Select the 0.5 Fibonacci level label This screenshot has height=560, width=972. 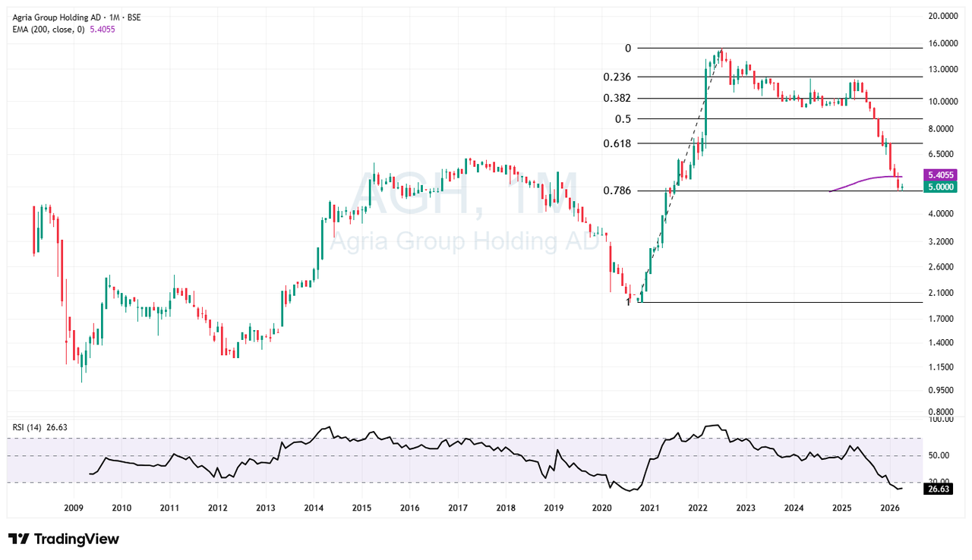[623, 118]
